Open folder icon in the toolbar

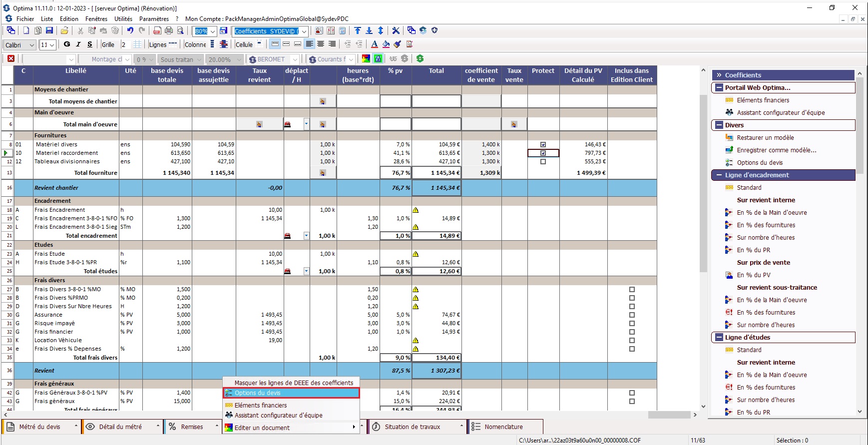[64, 30]
